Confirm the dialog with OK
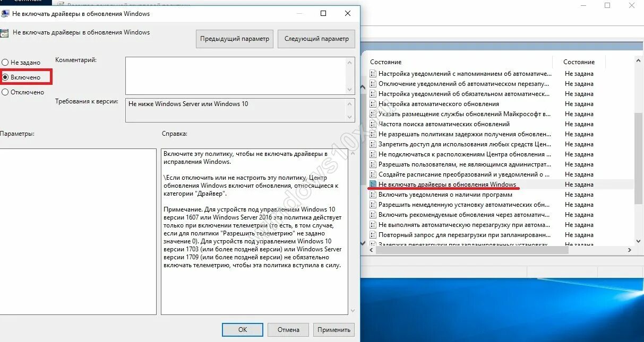This screenshot has width=644, height=342. (x=243, y=329)
